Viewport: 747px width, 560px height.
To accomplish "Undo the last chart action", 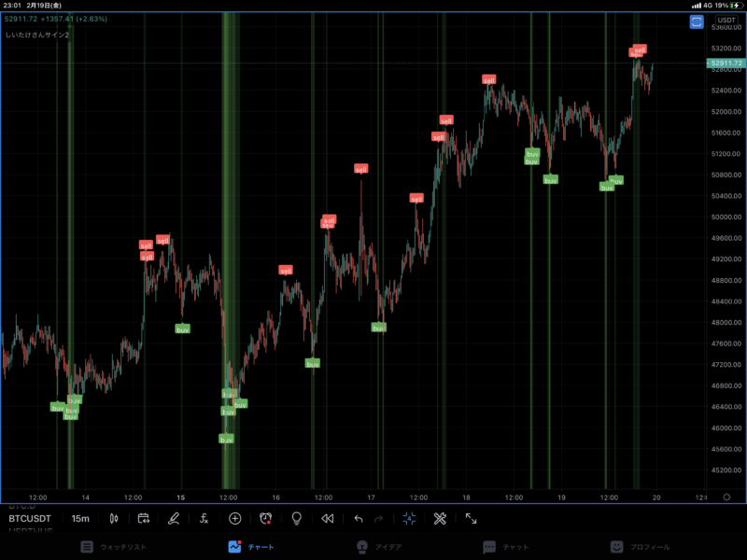I will [359, 518].
